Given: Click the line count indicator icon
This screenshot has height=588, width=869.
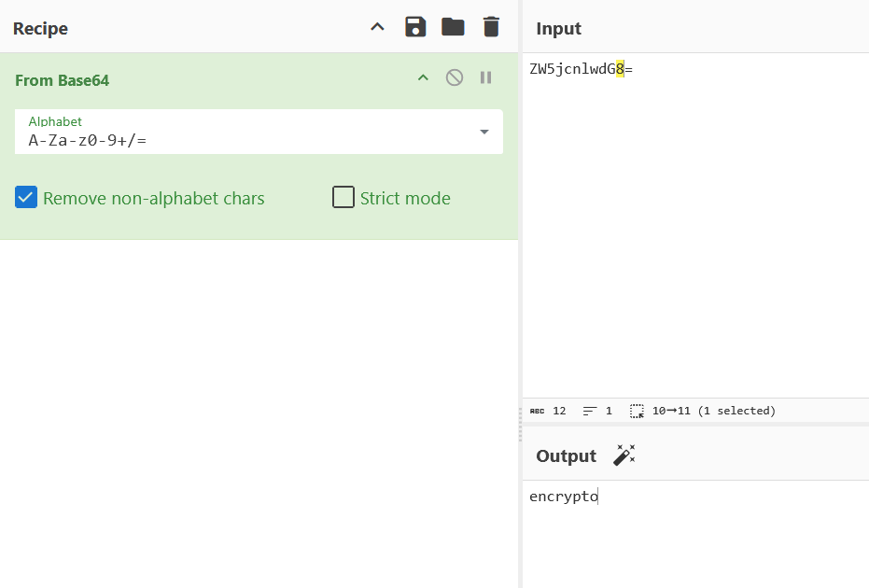Looking at the screenshot, I should (590, 411).
